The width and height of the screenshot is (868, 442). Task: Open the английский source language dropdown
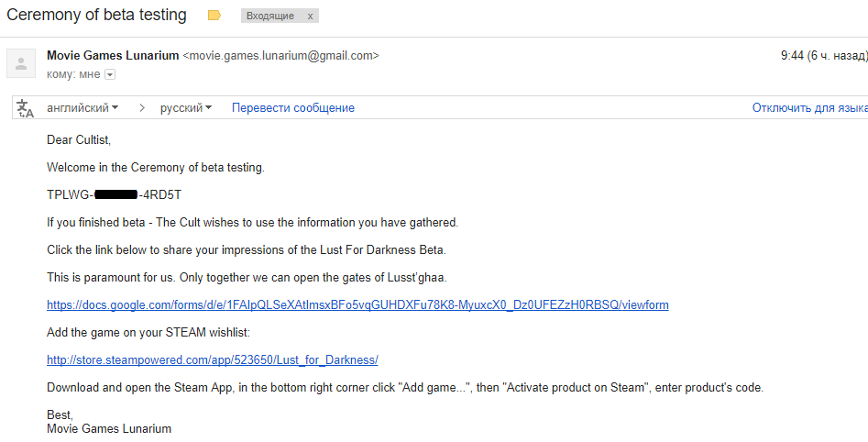pyautogui.click(x=82, y=108)
